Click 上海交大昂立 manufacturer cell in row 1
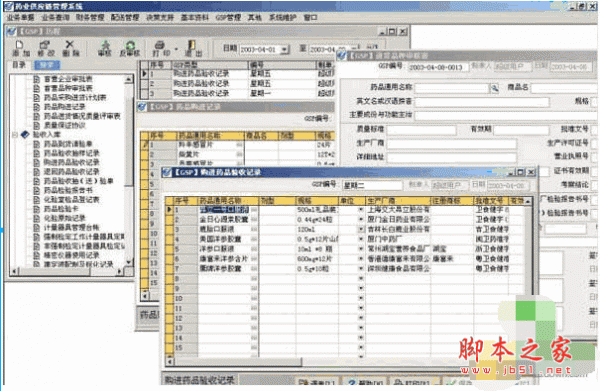The image size is (600, 391). pos(398,210)
